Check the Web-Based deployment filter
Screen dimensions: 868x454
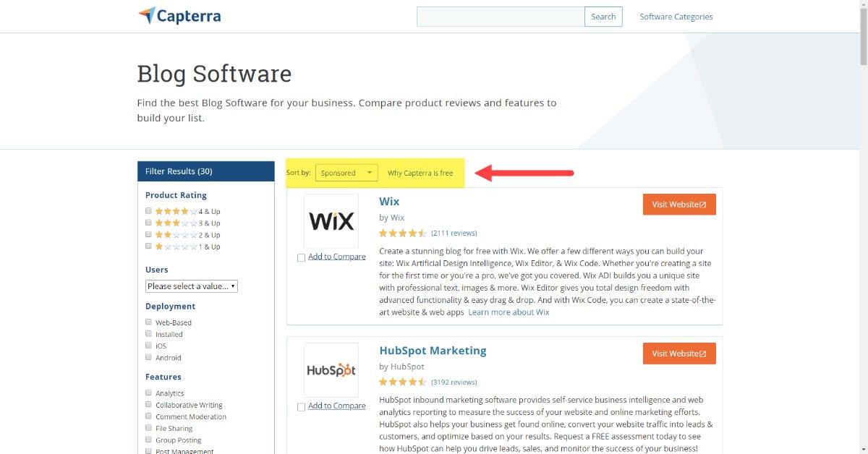(148, 322)
